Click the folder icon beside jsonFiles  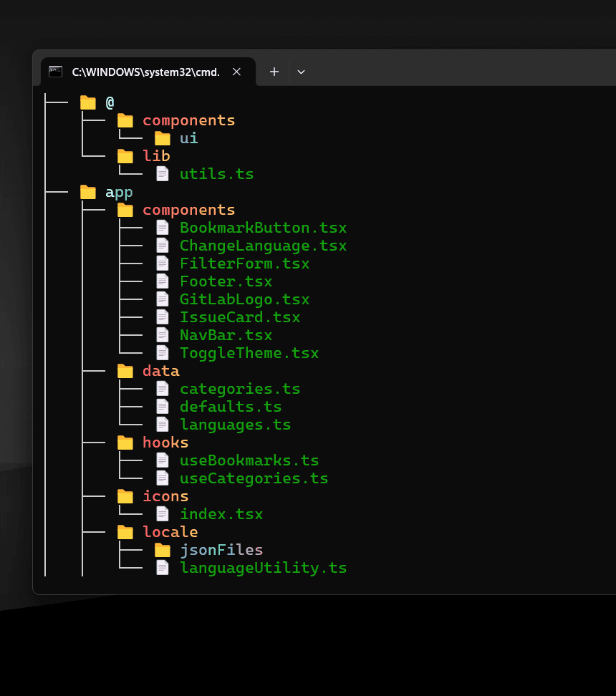163,551
